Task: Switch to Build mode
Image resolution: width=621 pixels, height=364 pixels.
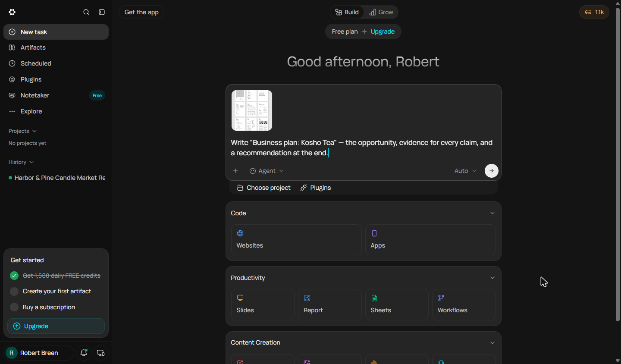Action: coord(347,12)
